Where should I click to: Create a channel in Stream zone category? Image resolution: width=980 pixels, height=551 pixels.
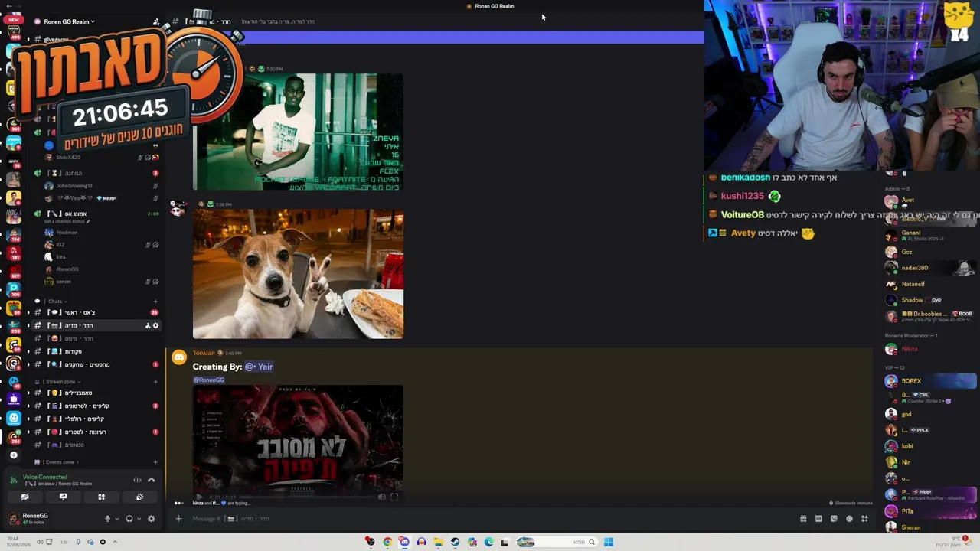point(155,382)
